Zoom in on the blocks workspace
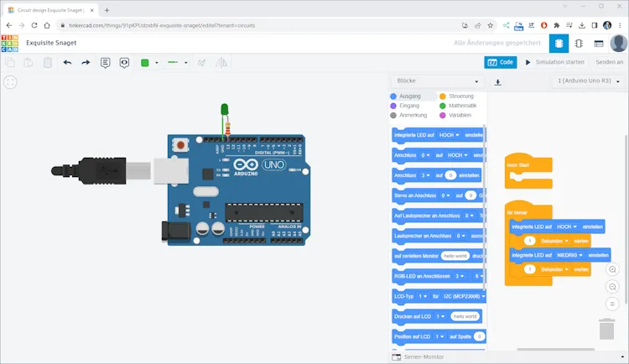 (613, 269)
